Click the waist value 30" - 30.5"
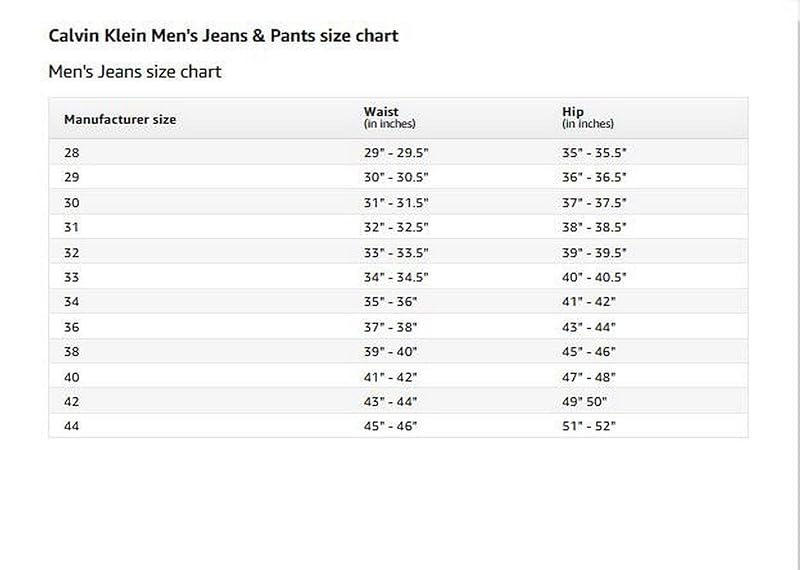800x570 pixels. 396,177
